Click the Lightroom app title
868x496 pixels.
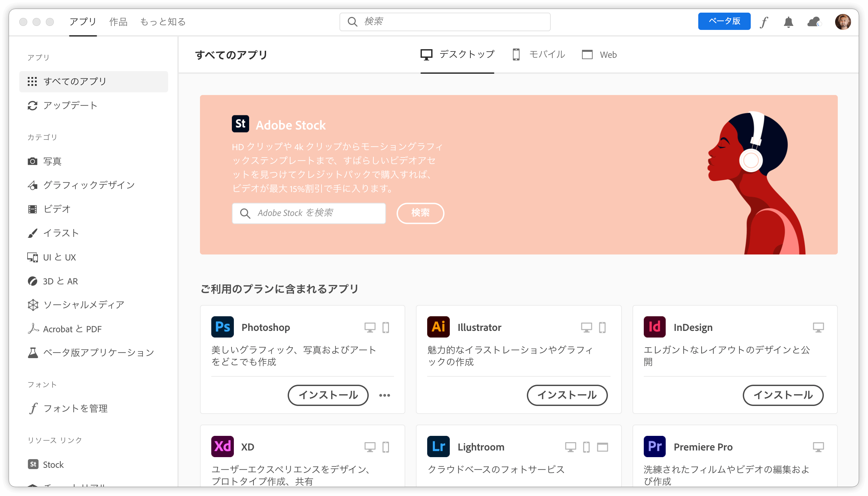480,447
